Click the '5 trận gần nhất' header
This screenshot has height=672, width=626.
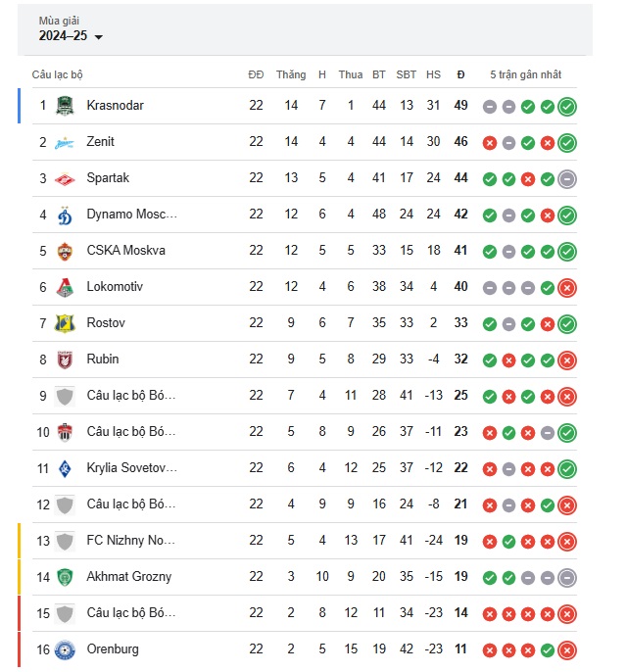526,74
